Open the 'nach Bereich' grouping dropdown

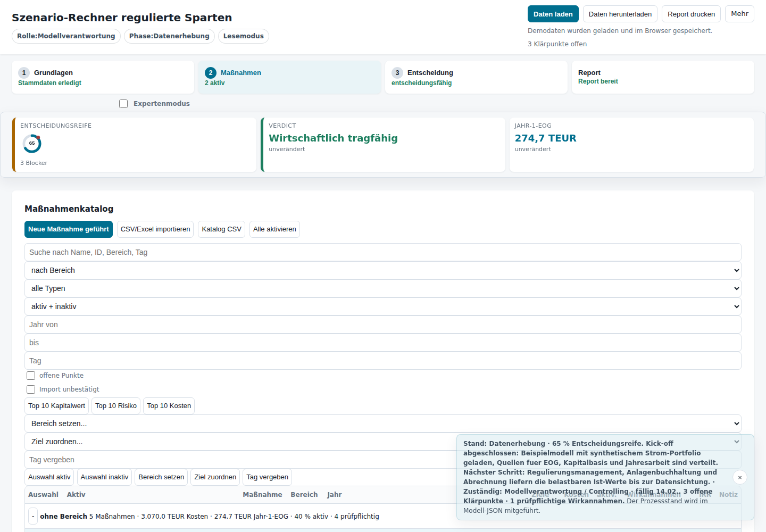pos(383,270)
